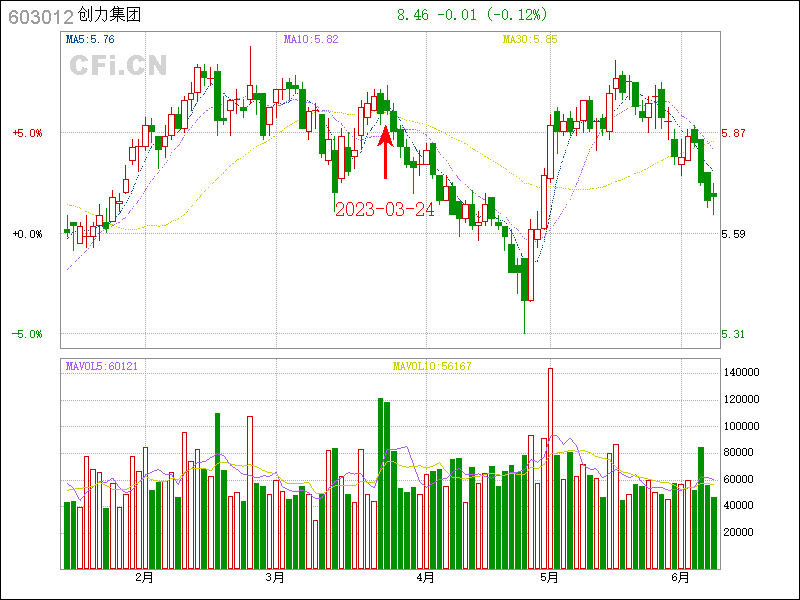This screenshot has height=600, width=800.
Task: Click the 5.59 price axis label
Action: [x=733, y=234]
